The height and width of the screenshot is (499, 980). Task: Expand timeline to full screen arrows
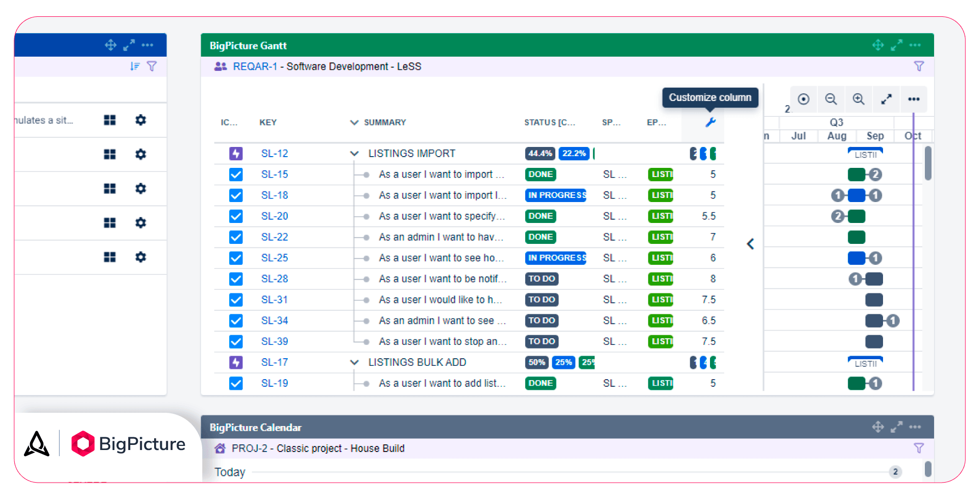coord(887,99)
